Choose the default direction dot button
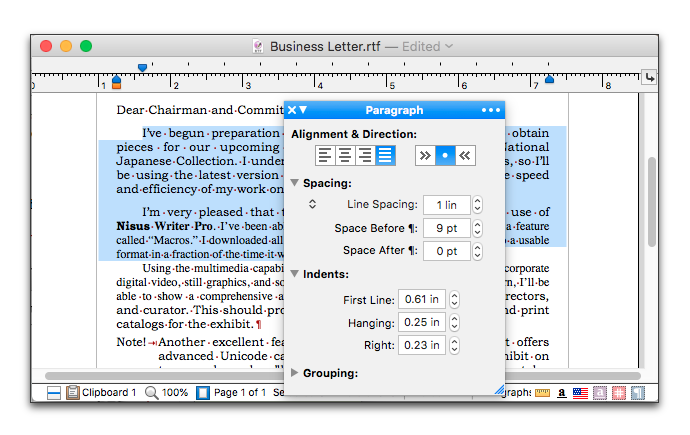The width and height of the screenshot is (690, 435). [446, 155]
